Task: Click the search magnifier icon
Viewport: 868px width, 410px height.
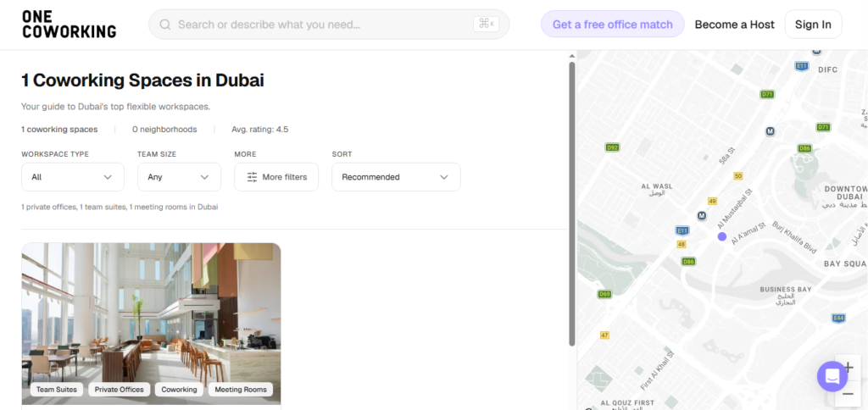Action: pos(165,25)
